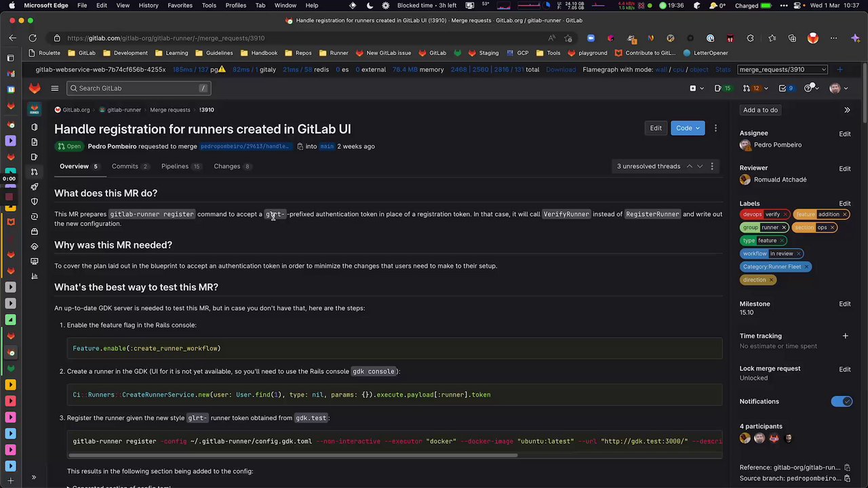Open the Handbook bookmarks folder
This screenshot has width=868, height=488.
pos(259,53)
